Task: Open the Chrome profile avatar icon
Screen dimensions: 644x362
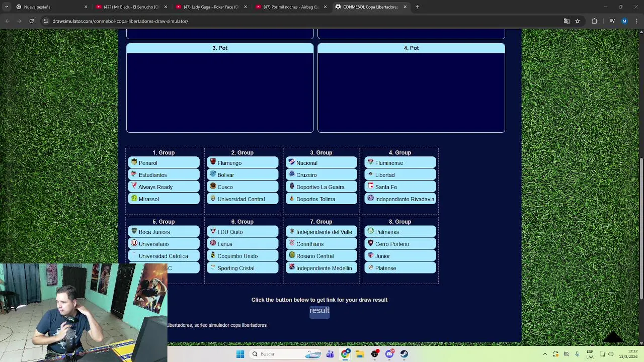Action: pos(624,21)
